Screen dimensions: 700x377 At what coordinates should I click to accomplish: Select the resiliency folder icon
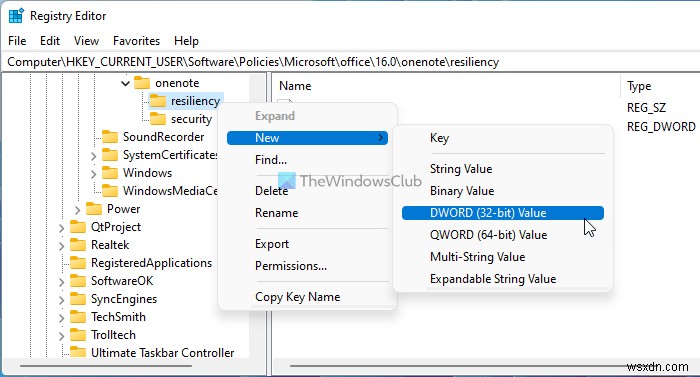158,101
